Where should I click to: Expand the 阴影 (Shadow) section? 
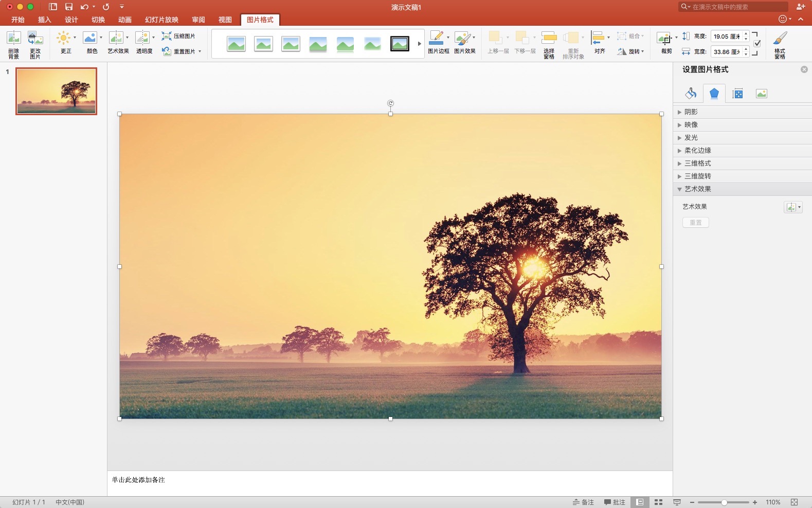coord(691,112)
